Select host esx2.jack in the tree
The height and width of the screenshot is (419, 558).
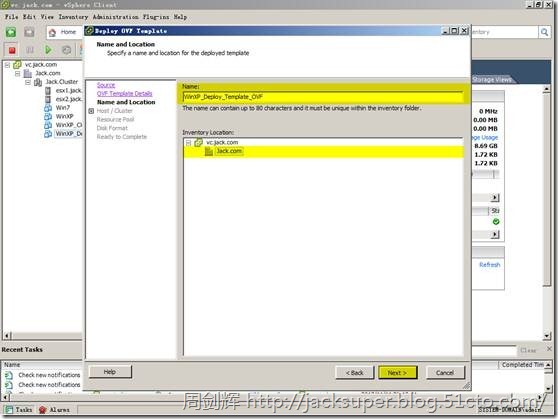pos(69,99)
